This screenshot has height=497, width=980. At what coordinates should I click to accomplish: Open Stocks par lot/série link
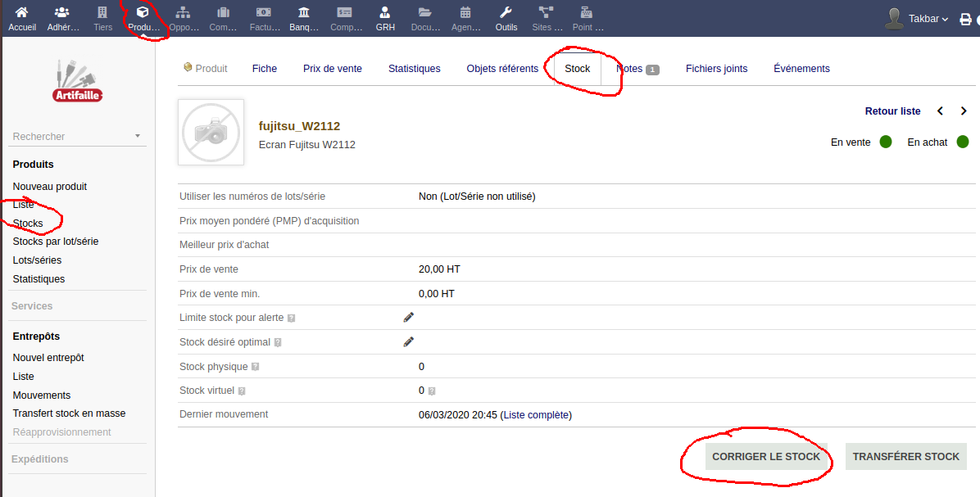(x=56, y=242)
